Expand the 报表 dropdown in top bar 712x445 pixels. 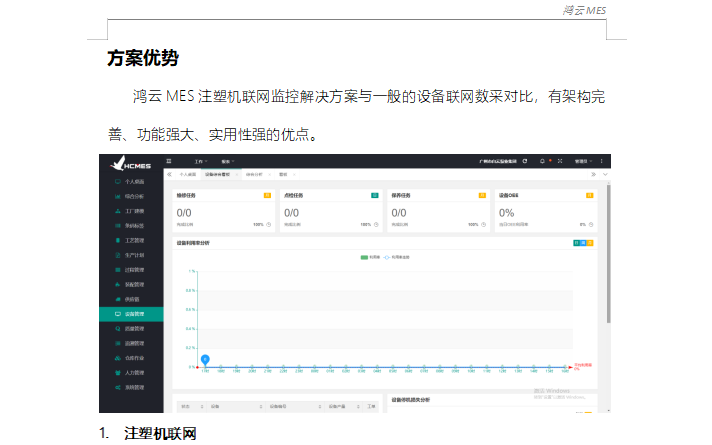(x=228, y=161)
